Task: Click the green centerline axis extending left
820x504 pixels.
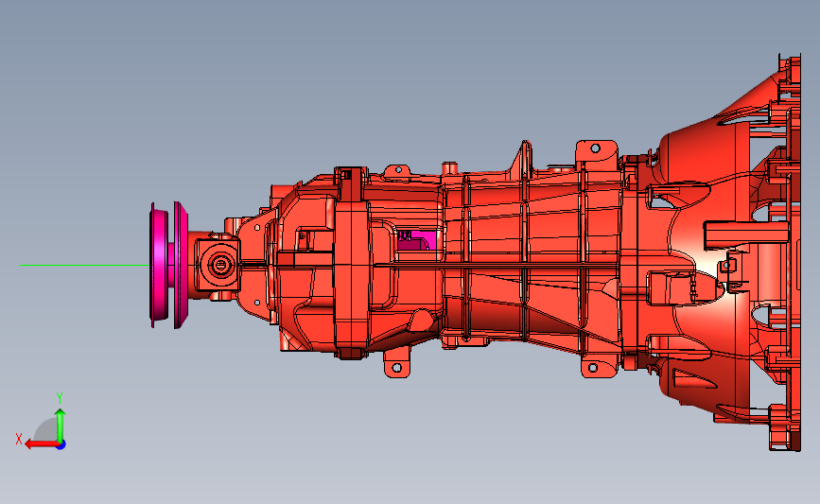Action: coord(85,265)
